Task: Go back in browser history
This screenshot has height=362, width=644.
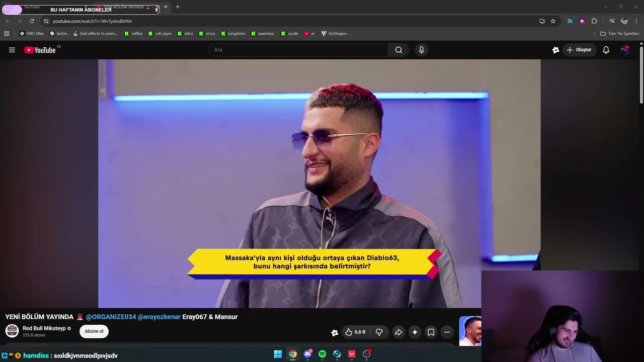Action: pos(8,21)
